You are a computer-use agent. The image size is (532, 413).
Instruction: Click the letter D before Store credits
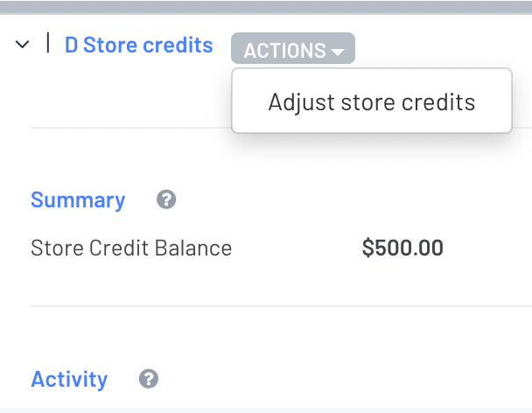point(71,45)
